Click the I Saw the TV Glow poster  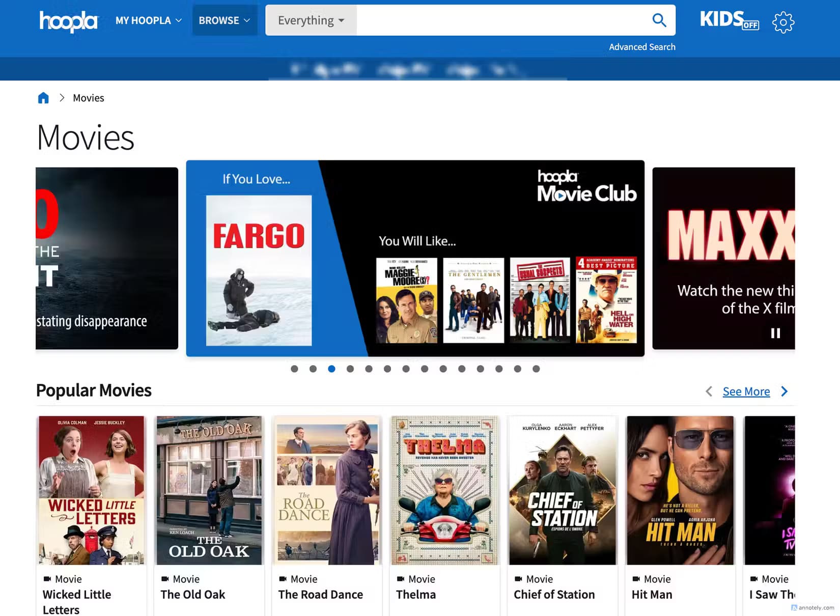click(770, 490)
